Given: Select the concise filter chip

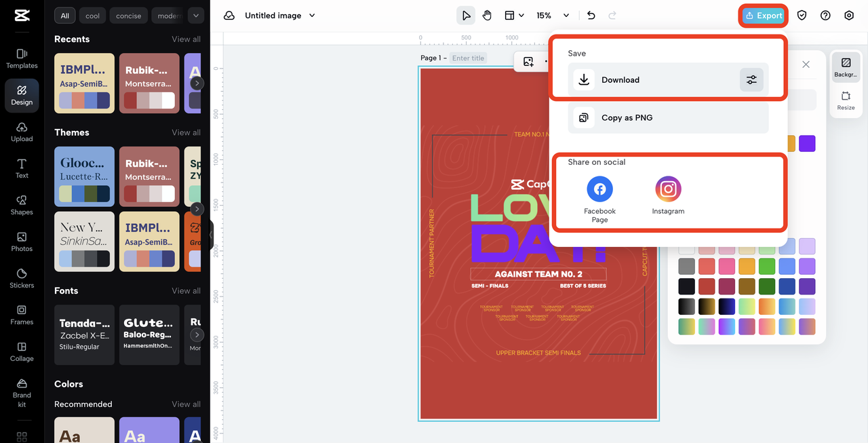Looking at the screenshot, I should (x=129, y=16).
